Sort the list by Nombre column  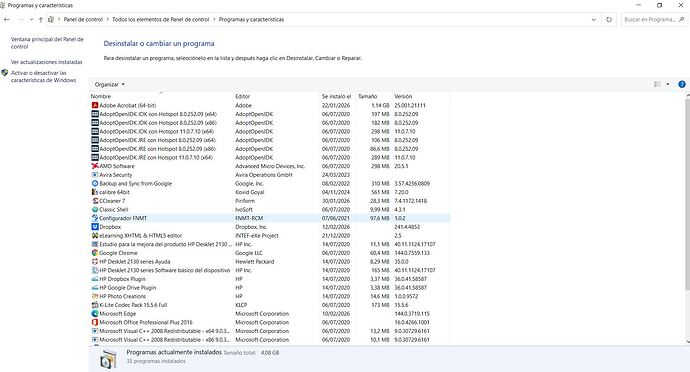101,96
